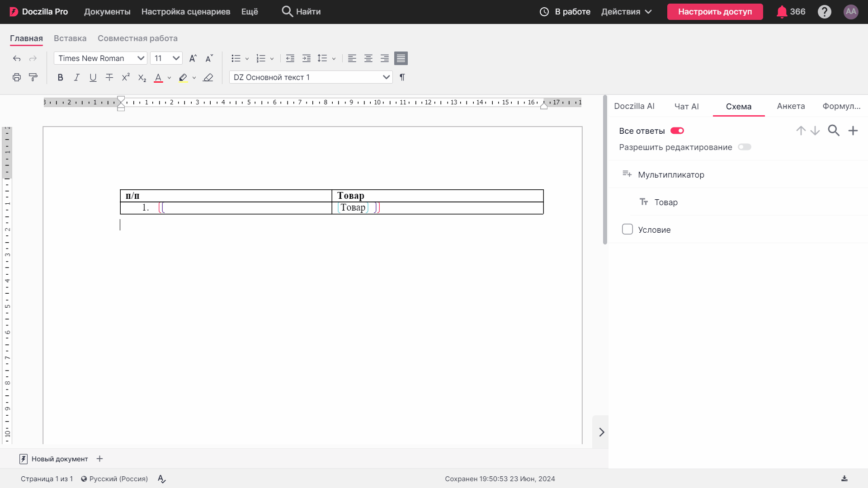Viewport: 868px width, 488px height.
Task: Expand bullet list options arrow
Action: [x=247, y=59]
